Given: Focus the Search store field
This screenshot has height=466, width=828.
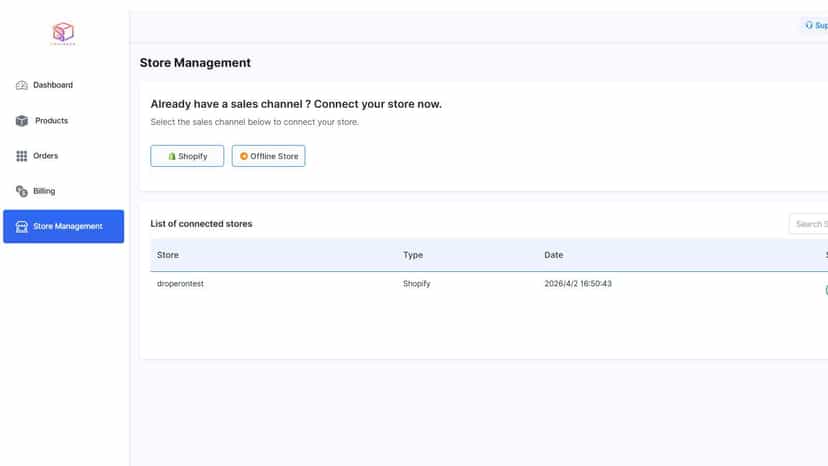Looking at the screenshot, I should point(809,224).
